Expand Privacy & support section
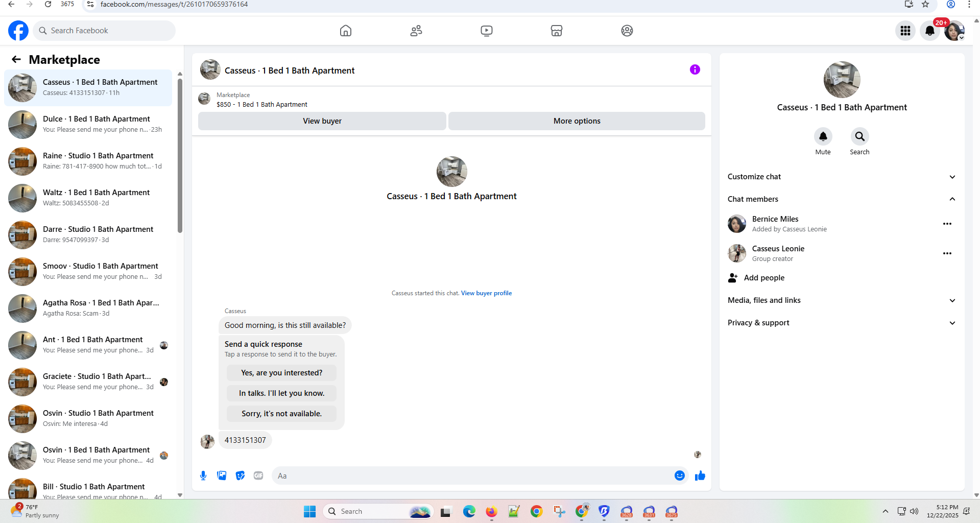Image resolution: width=980 pixels, height=523 pixels. [842, 323]
